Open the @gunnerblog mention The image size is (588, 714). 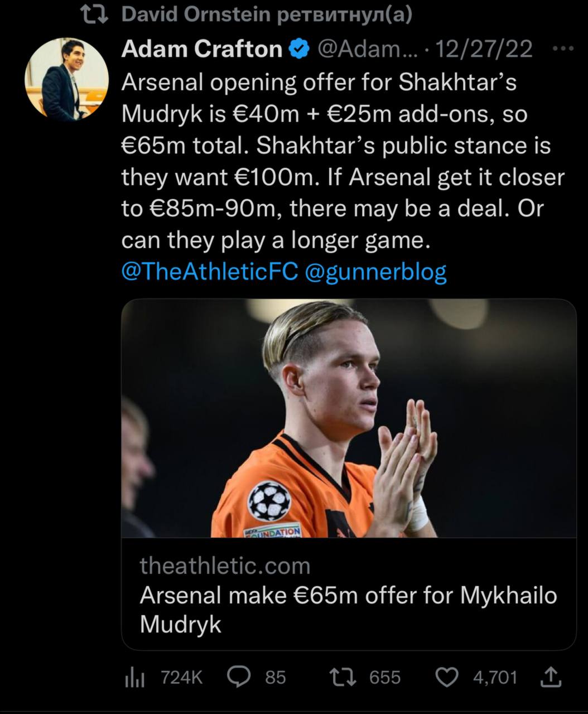[375, 272]
